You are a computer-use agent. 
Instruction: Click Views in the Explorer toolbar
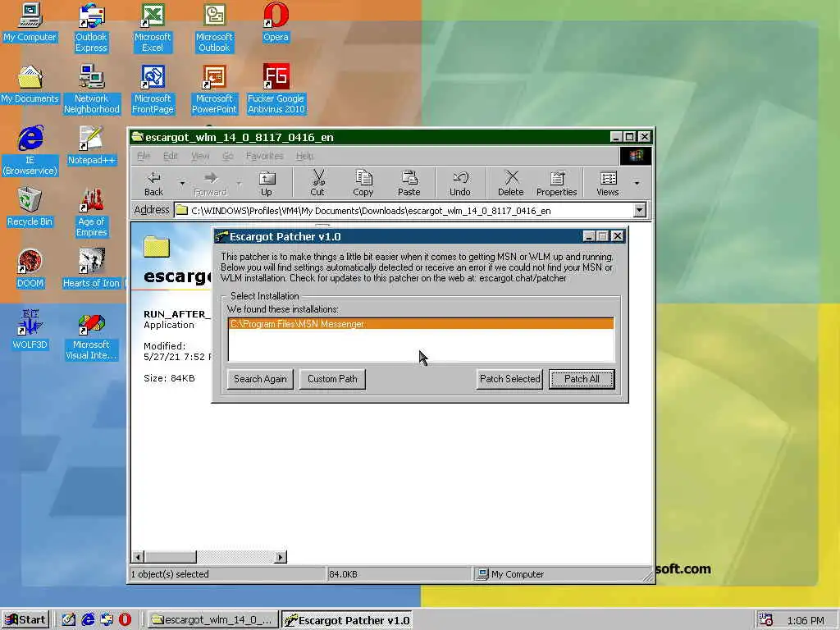point(608,183)
